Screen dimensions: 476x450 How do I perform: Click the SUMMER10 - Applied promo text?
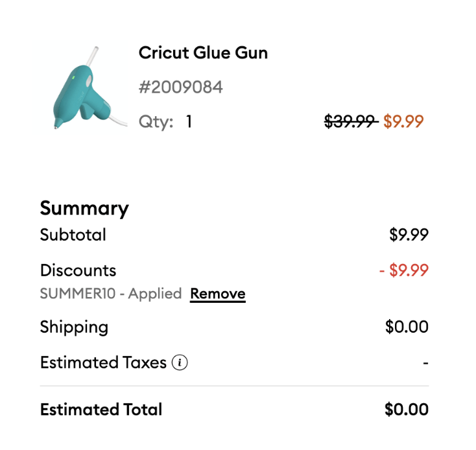pos(110,294)
